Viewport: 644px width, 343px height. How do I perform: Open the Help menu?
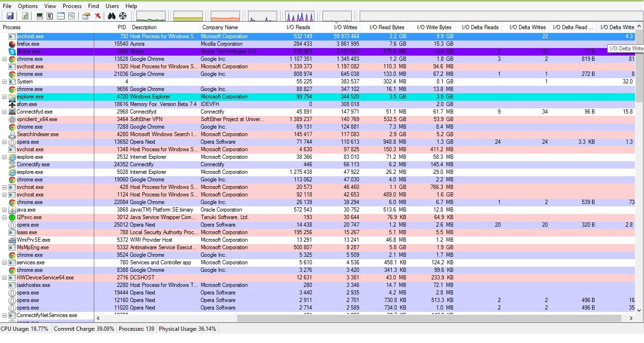click(131, 6)
